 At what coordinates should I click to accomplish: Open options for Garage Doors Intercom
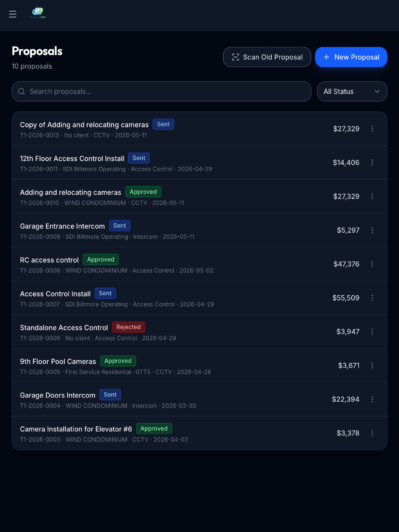[x=372, y=399]
